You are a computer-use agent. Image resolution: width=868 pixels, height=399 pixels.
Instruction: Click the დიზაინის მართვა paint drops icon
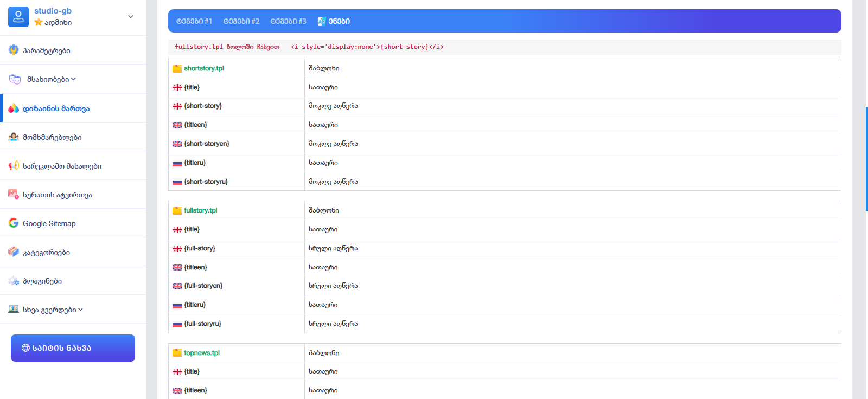(x=14, y=108)
